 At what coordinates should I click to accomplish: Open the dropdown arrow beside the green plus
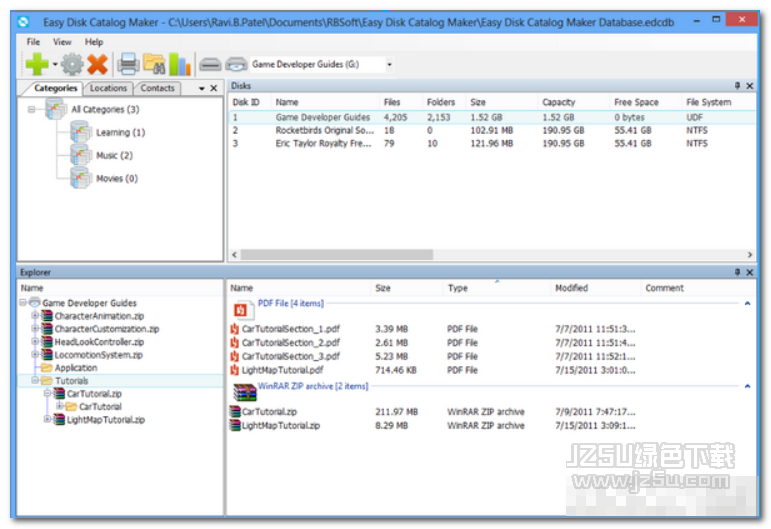(55, 64)
